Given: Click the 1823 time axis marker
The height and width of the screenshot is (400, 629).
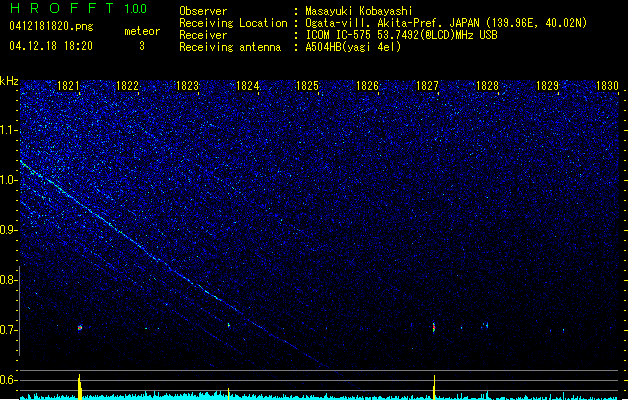Looking at the screenshot, I should 187,86.
